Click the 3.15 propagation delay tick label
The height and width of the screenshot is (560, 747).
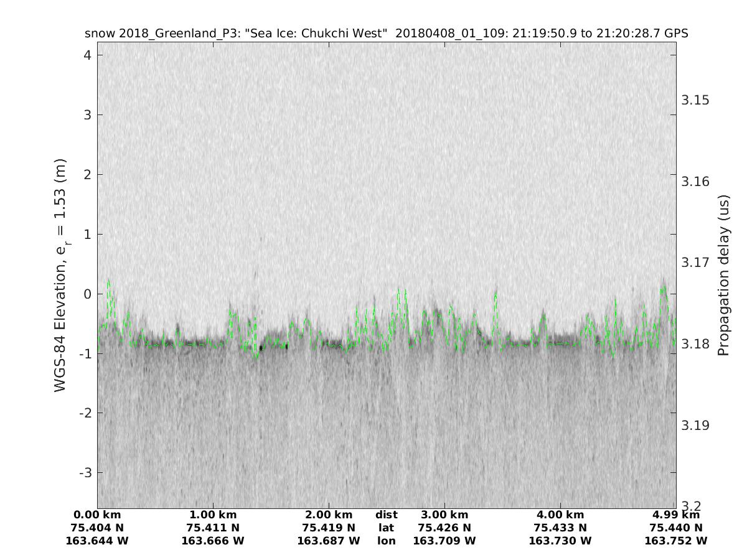(x=696, y=100)
